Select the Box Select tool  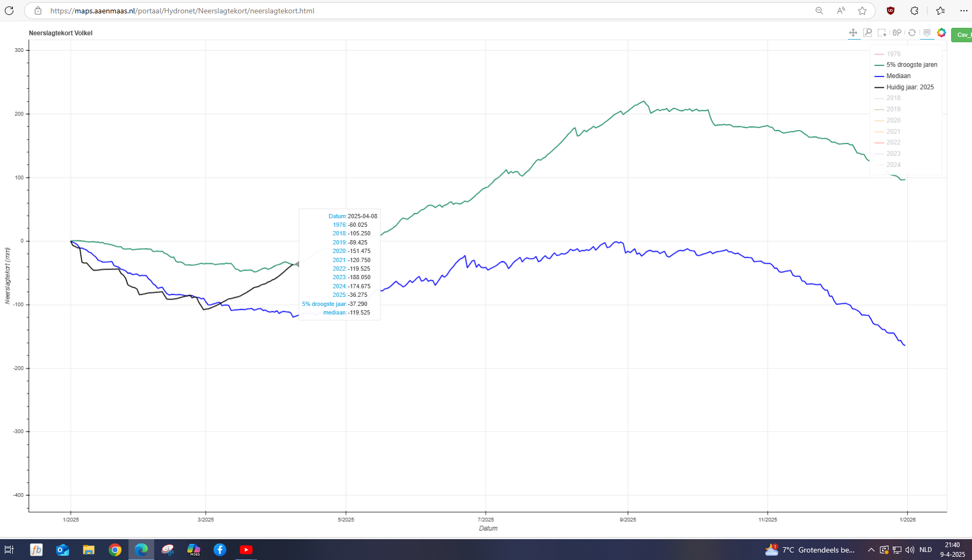point(882,33)
